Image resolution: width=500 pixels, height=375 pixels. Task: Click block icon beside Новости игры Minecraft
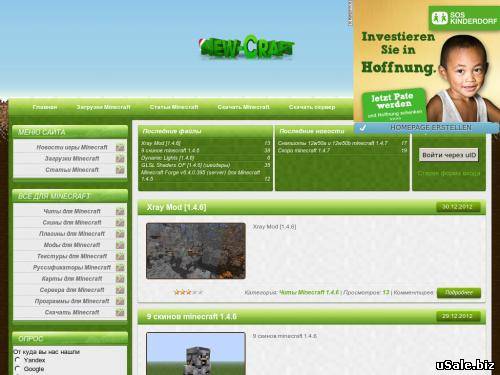[x=120, y=147]
